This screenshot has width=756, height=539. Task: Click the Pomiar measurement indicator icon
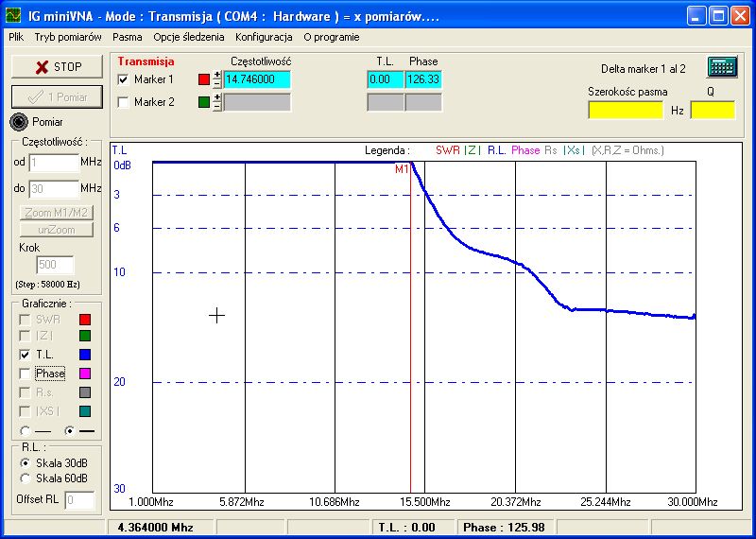click(19, 122)
